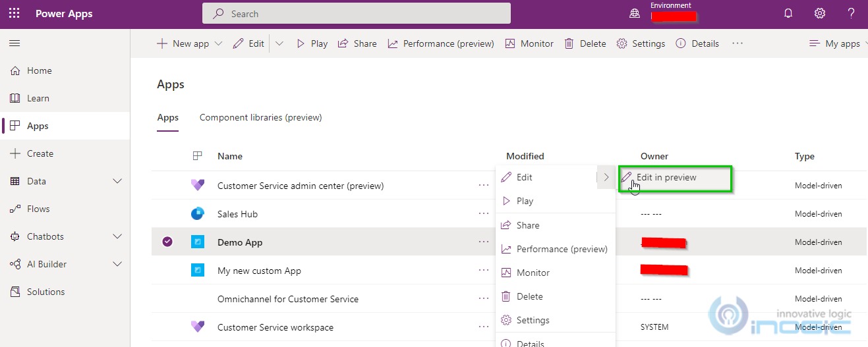Collapse the left navigation hamburger menu
Screen dimensions: 868x347
tap(14, 43)
